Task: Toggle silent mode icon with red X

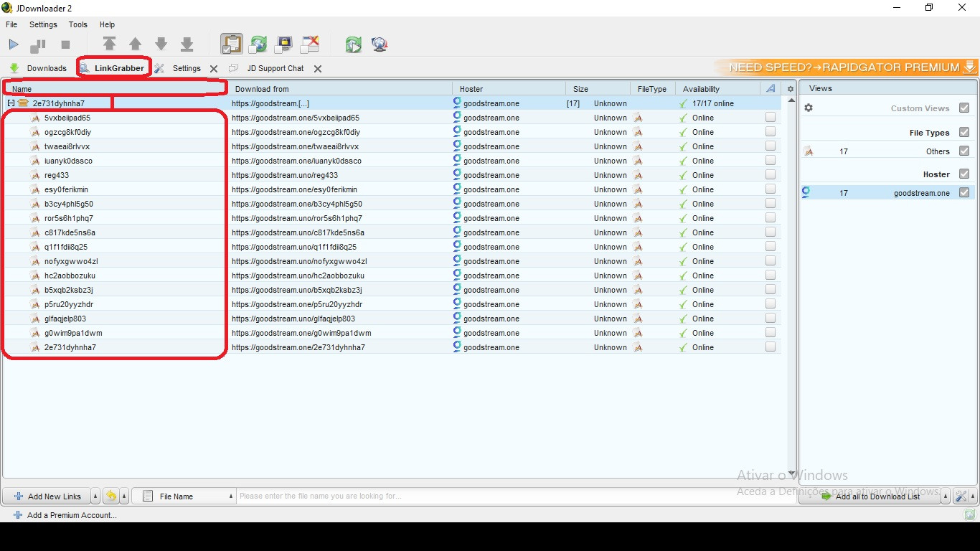Action: point(309,44)
